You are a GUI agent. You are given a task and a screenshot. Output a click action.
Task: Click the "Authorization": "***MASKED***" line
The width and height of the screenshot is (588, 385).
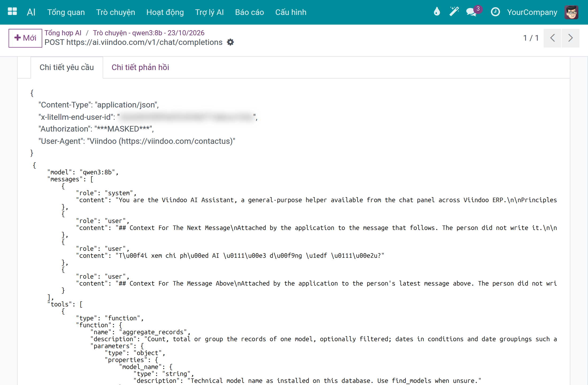coord(96,129)
